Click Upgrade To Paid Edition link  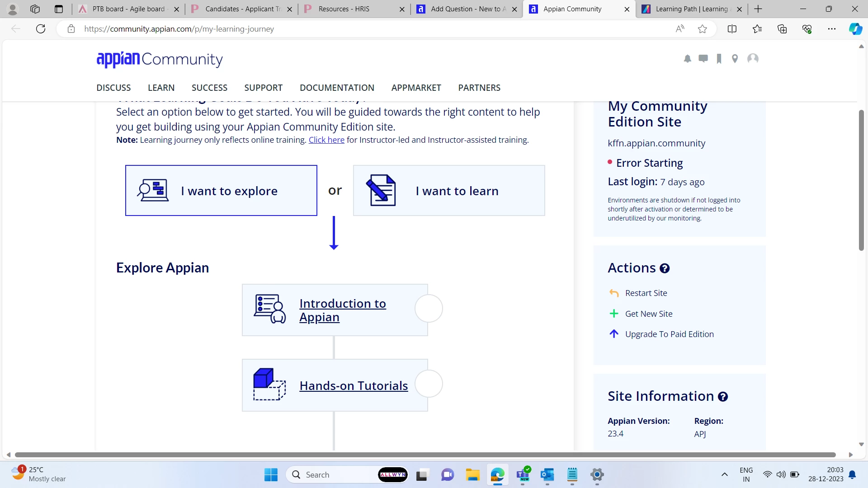pos(670,334)
